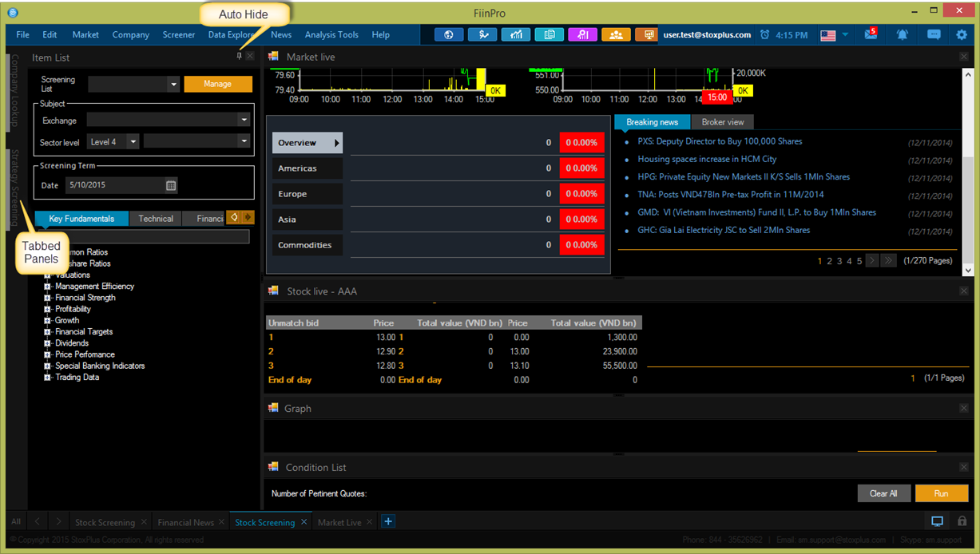Click the Run button

tap(942, 493)
